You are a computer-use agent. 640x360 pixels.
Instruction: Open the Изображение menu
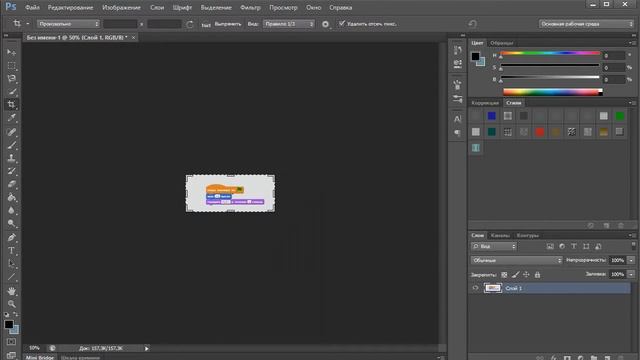(x=121, y=7)
